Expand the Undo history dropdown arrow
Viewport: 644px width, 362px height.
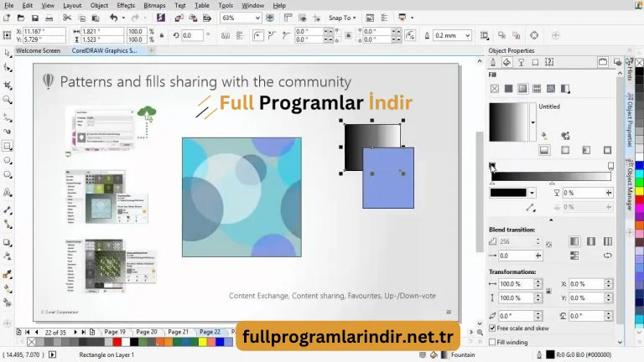tap(123, 18)
